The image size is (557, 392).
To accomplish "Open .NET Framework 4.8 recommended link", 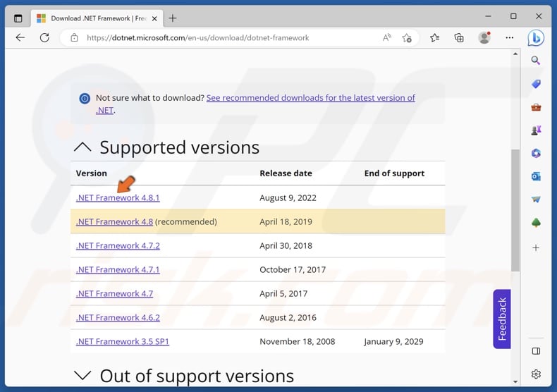I will [114, 221].
